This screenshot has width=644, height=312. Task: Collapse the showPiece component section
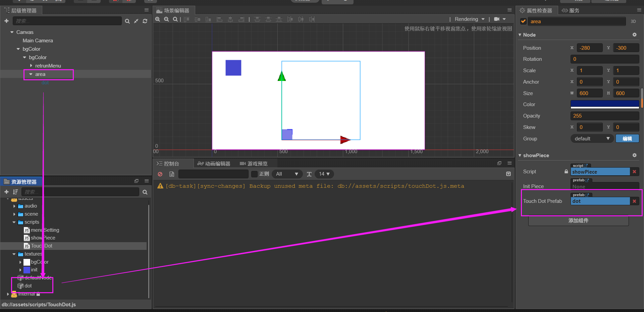point(520,155)
